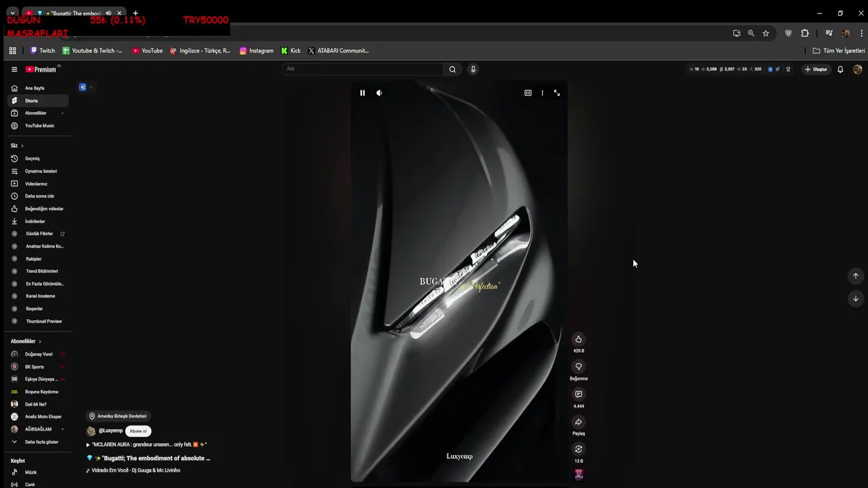This screenshot has width=868, height=488.
Task: Subscribe with the Abone ol button
Action: click(x=138, y=431)
